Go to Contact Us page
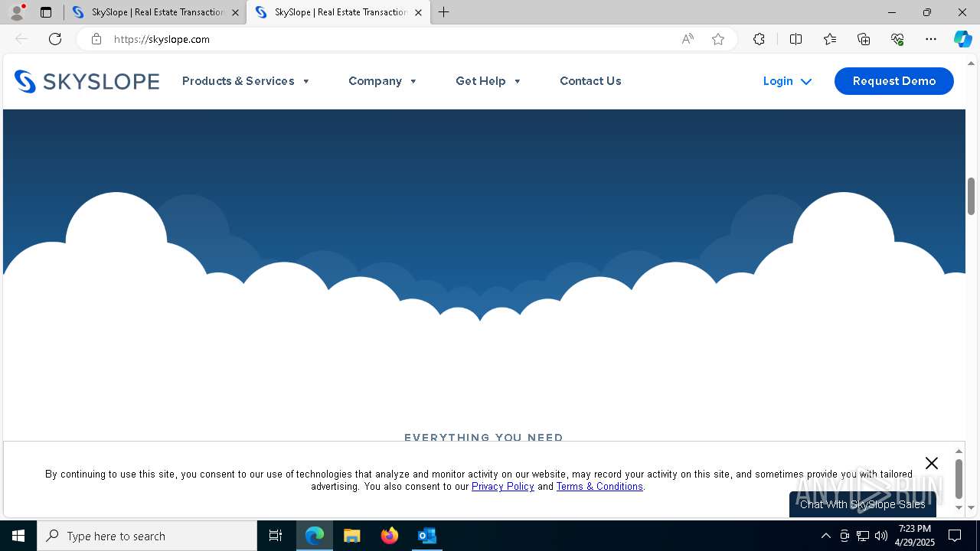The image size is (980, 551). pos(590,81)
